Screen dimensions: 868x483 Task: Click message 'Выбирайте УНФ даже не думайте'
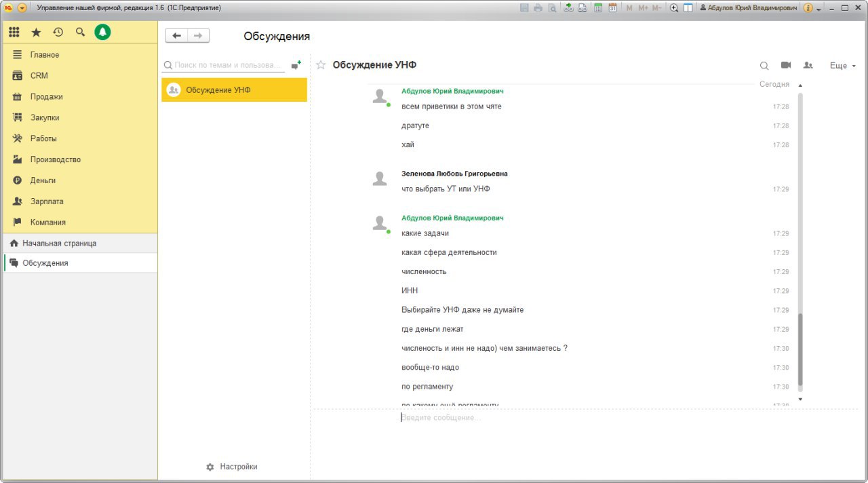462,310
